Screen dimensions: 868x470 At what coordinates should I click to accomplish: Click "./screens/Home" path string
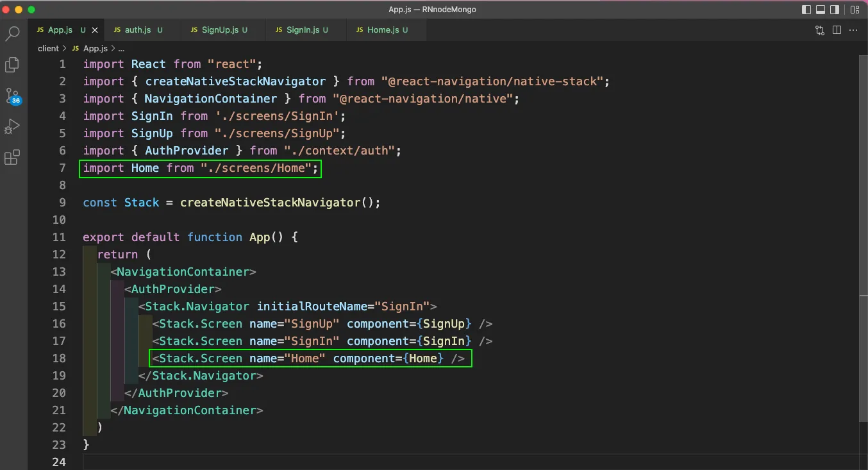[256, 168]
